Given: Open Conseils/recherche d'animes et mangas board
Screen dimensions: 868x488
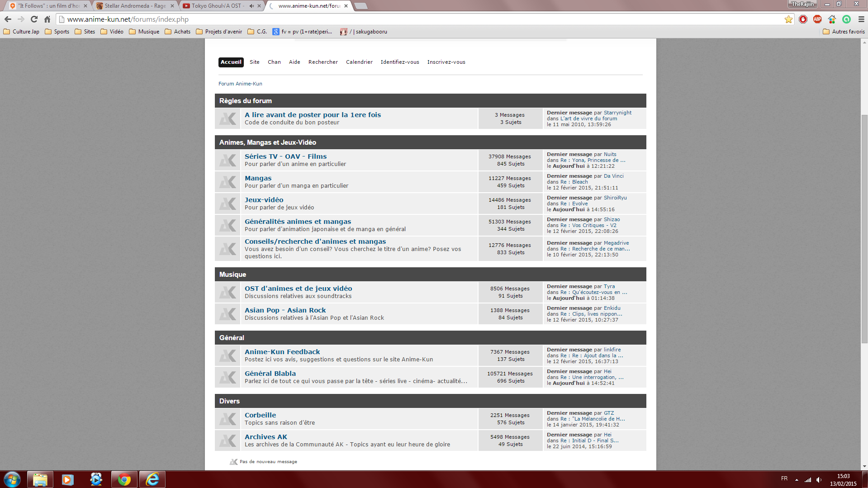Looking at the screenshot, I should pyautogui.click(x=315, y=242).
